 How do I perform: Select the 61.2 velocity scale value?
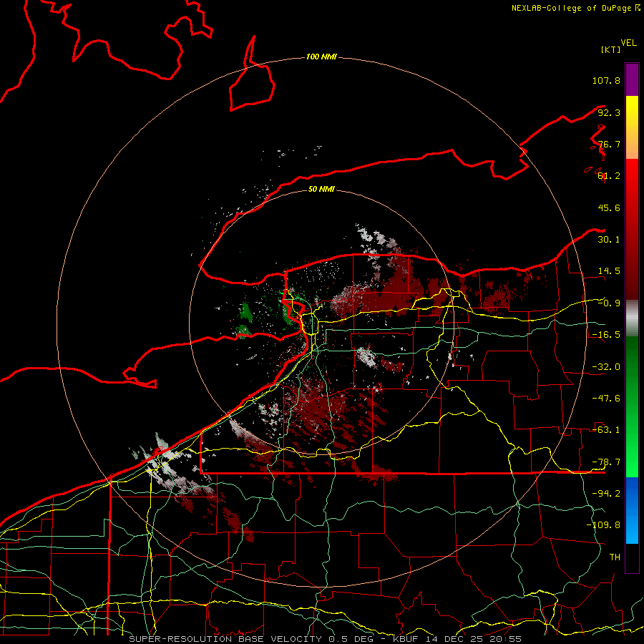(609, 176)
